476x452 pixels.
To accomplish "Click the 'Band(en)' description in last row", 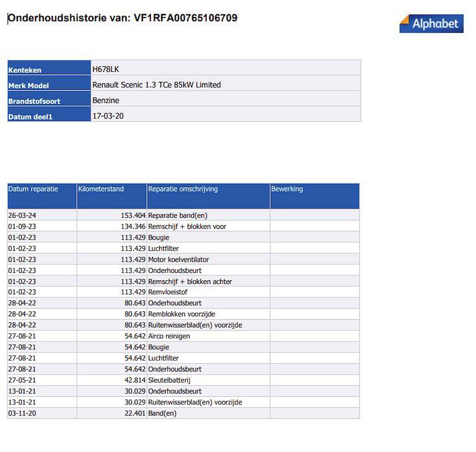I will [162, 413].
